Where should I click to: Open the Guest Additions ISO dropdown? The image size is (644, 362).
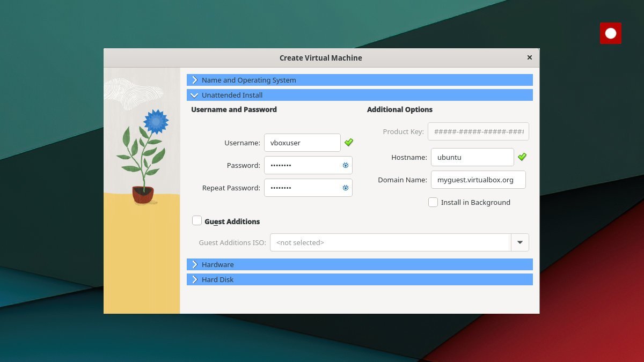[519, 242]
